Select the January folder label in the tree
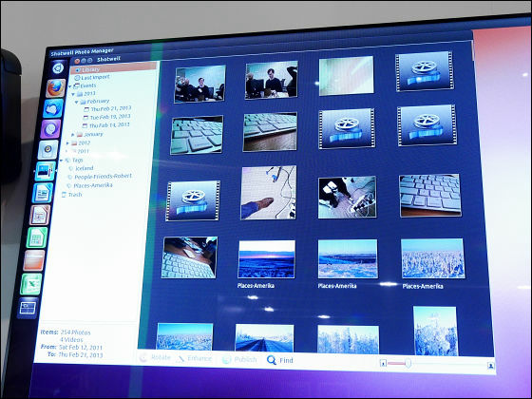The height and width of the screenshot is (399, 532). coord(93,134)
